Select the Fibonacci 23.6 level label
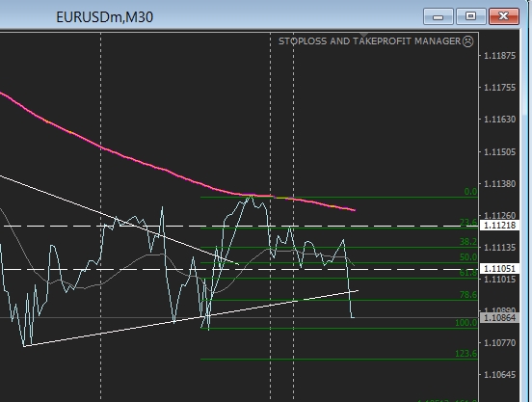 [x=468, y=223]
